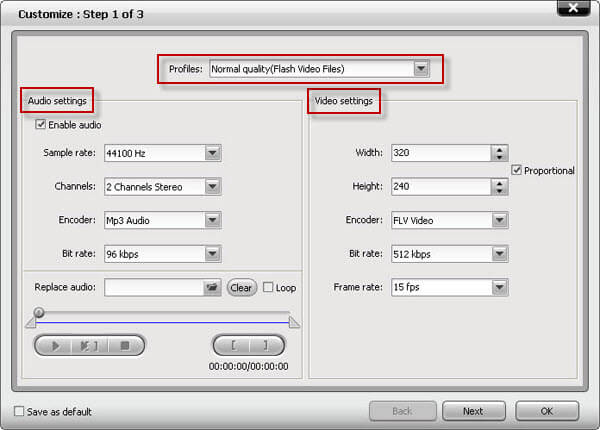Click the Width value field
Screen dimensions: 600x430
(441, 153)
